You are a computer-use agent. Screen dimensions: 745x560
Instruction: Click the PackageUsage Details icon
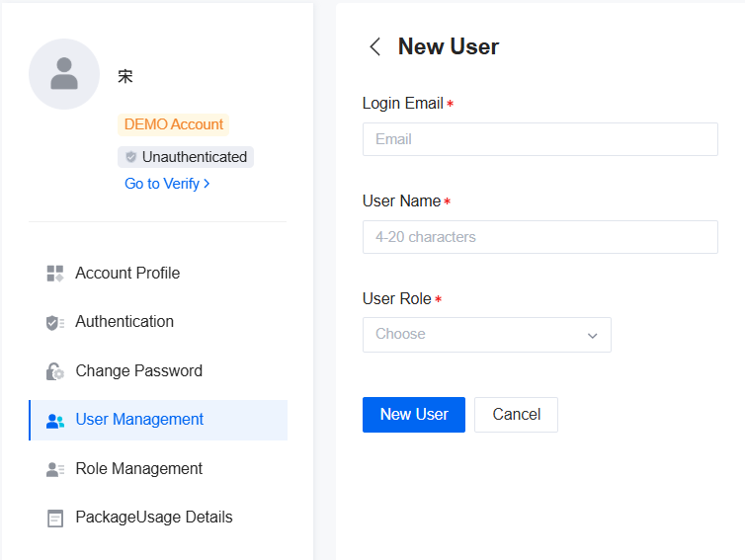pyautogui.click(x=55, y=518)
